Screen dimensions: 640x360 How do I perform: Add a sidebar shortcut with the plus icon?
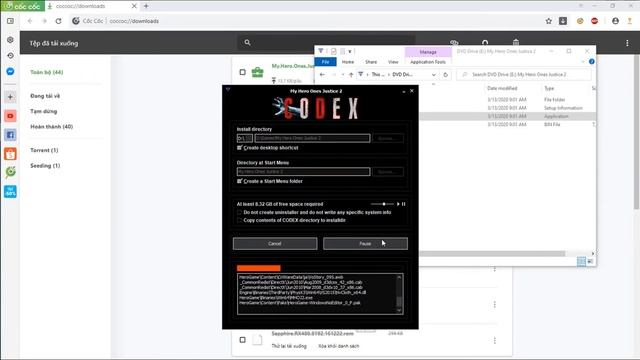[x=11, y=97]
